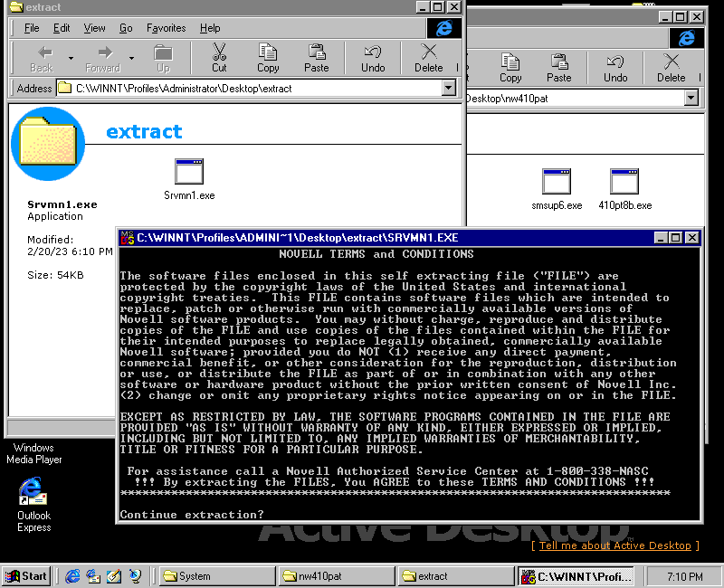Click Paste in the nw410pat window toolbar
724x588 pixels.
click(x=559, y=69)
